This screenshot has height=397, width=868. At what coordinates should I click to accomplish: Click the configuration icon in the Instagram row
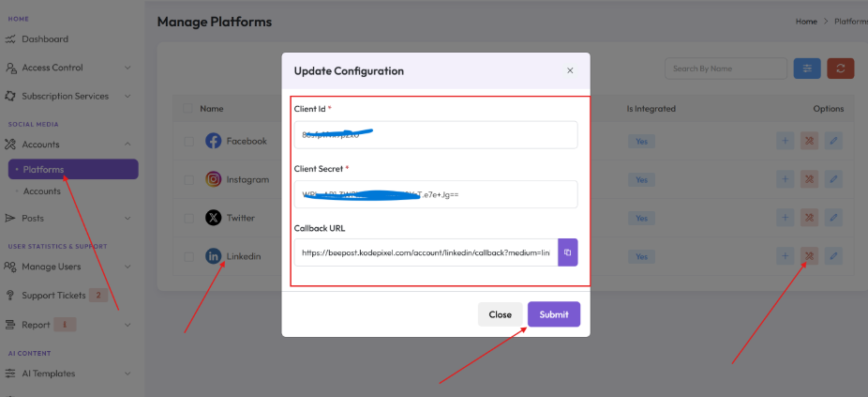pos(809,179)
